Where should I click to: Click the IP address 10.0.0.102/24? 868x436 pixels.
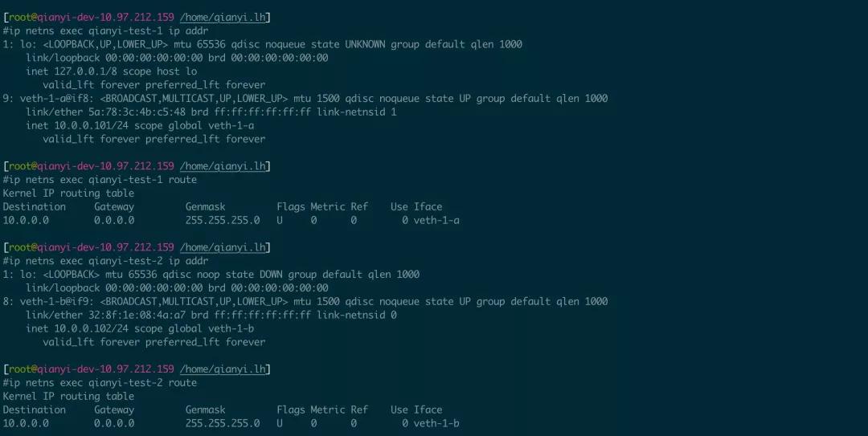(92, 328)
